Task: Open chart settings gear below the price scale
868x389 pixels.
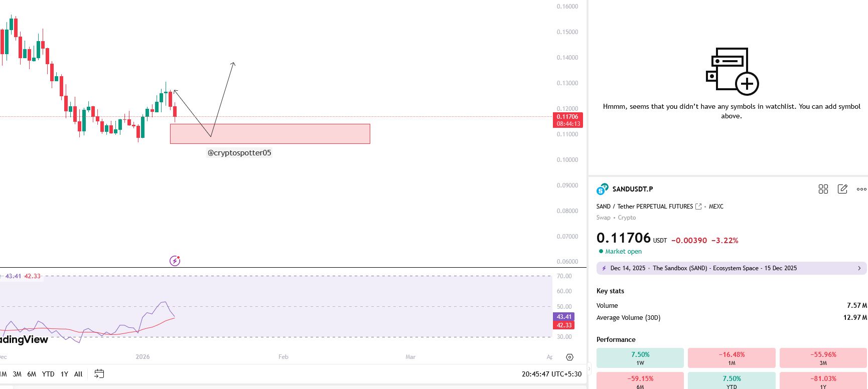Action: pos(569,357)
